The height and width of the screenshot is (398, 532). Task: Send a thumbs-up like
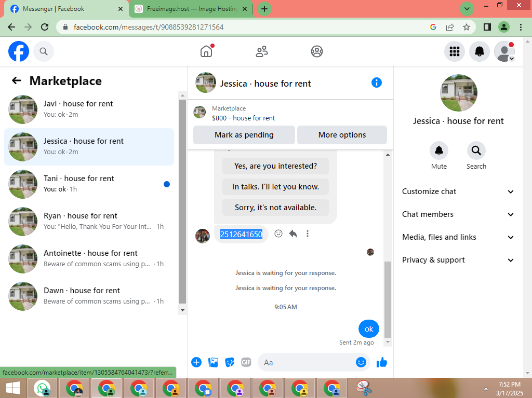coord(382,362)
